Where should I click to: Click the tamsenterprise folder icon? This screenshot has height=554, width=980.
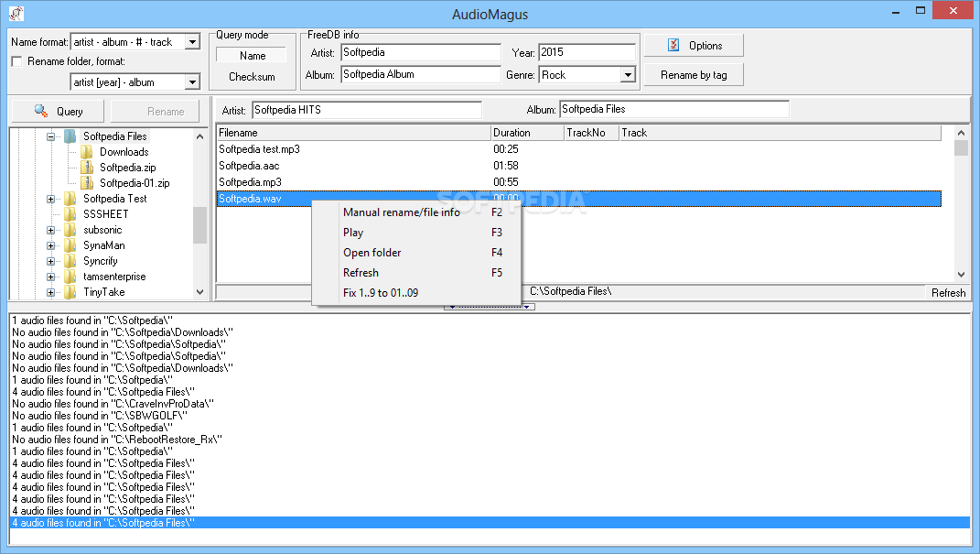70,277
